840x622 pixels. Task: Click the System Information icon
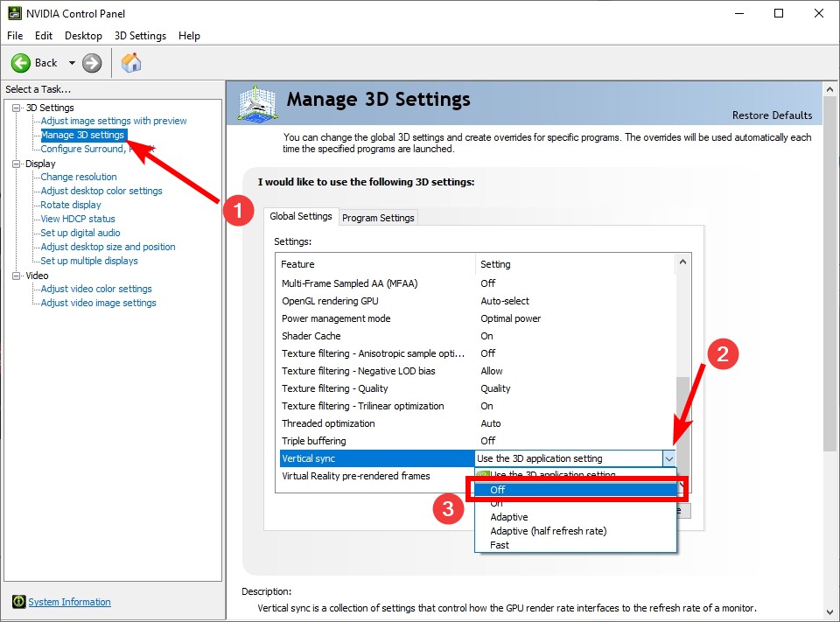pos(18,602)
